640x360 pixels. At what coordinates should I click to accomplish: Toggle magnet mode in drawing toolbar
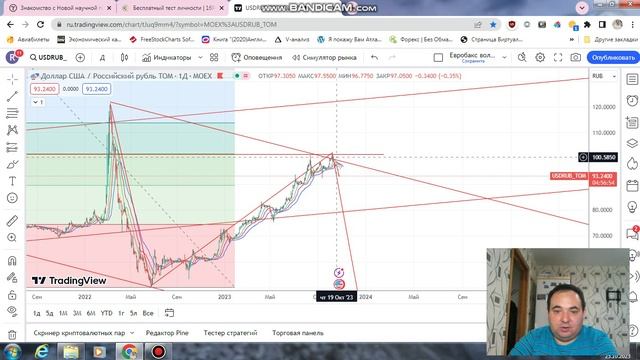tap(12, 260)
